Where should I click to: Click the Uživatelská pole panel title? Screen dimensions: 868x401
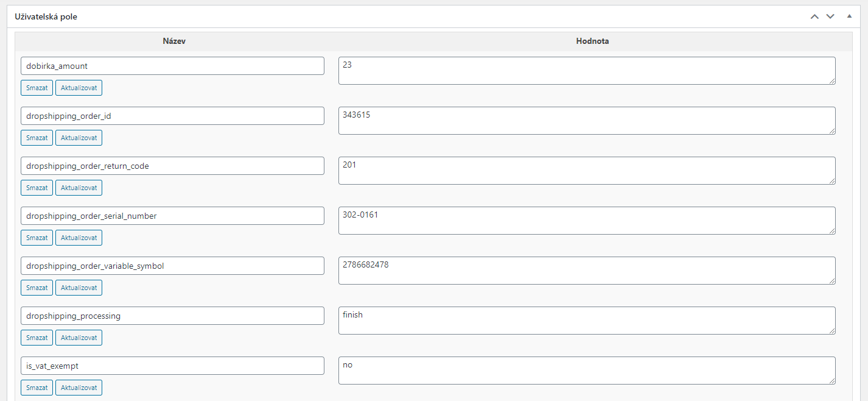[46, 16]
